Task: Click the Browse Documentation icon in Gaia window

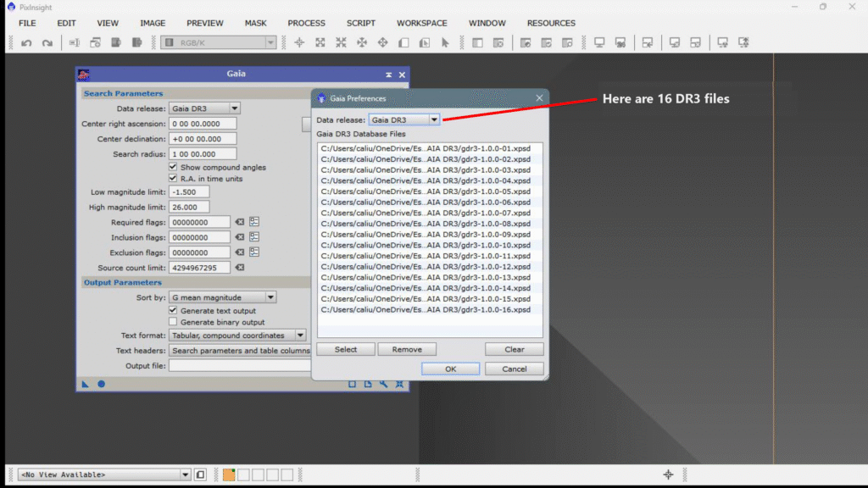Action: 368,384
